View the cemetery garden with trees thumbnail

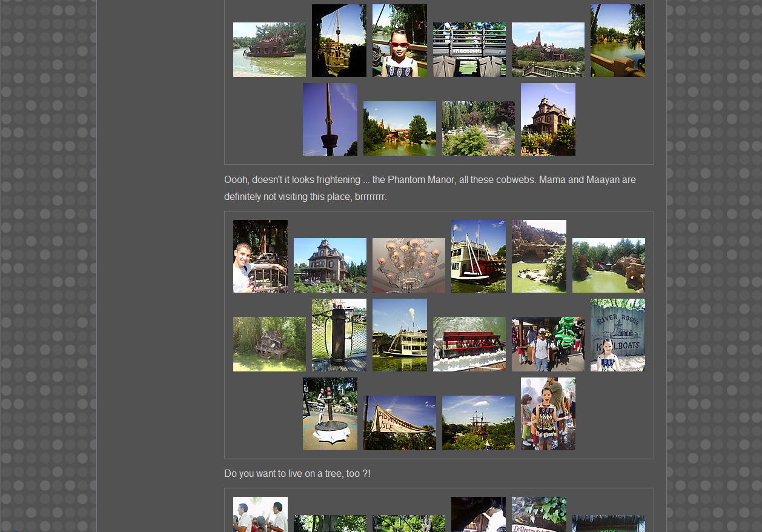(x=478, y=128)
